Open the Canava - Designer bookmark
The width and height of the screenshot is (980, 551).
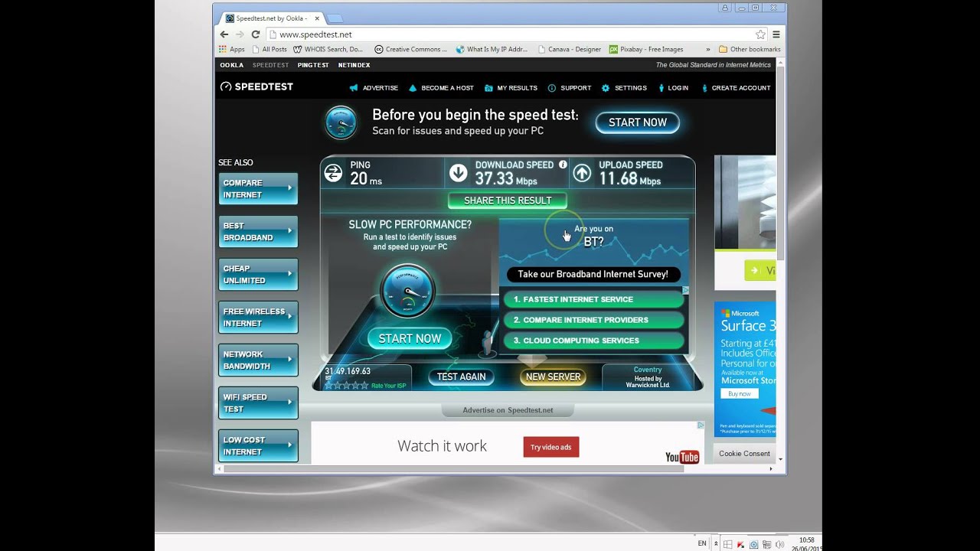point(569,49)
